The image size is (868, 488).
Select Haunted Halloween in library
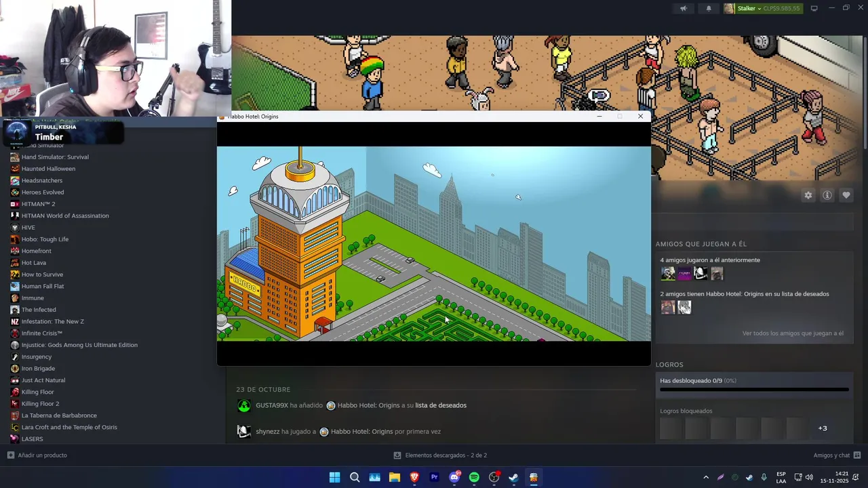(x=48, y=169)
